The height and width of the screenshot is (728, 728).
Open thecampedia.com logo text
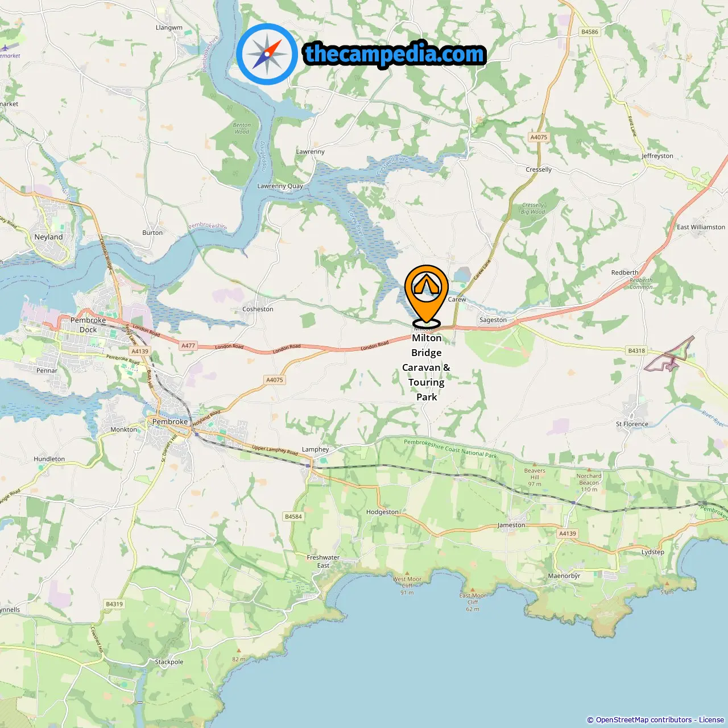coord(395,55)
